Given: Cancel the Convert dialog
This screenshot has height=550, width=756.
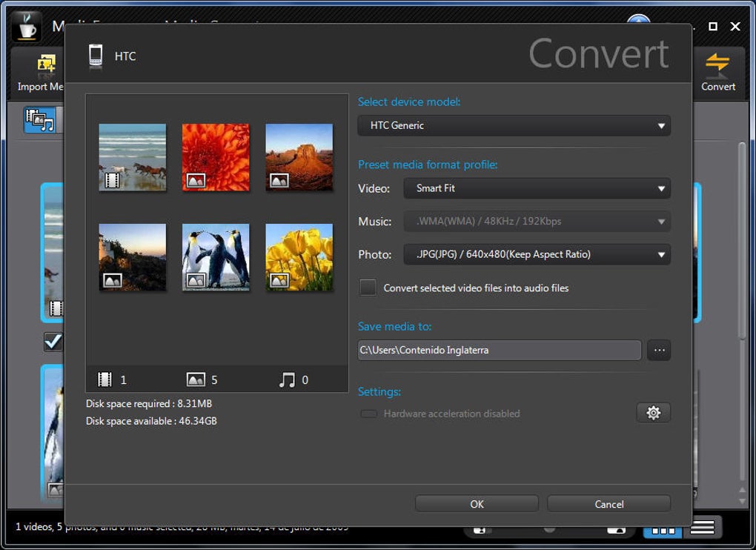Looking at the screenshot, I should [x=609, y=504].
